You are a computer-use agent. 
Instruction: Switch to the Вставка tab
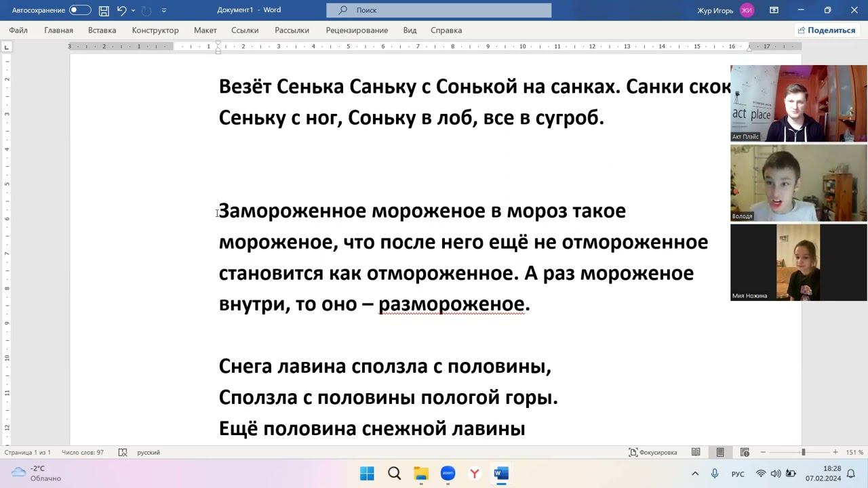coord(102,30)
